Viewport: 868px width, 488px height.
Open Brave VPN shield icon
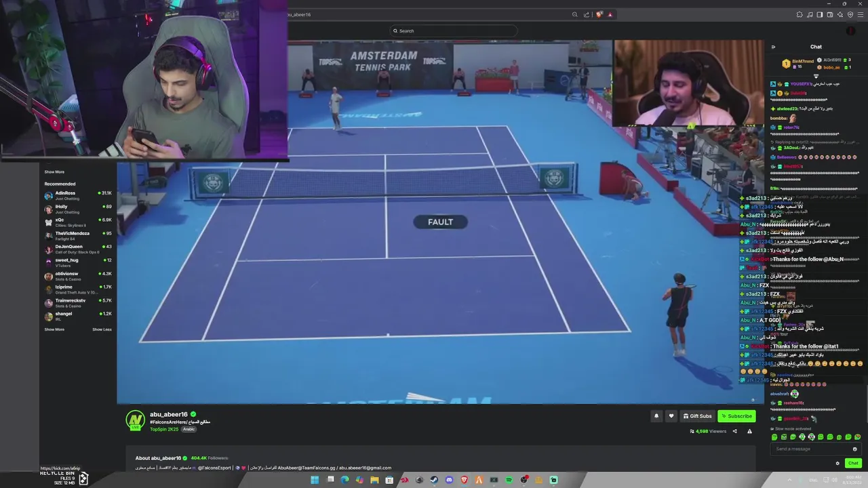tap(850, 15)
